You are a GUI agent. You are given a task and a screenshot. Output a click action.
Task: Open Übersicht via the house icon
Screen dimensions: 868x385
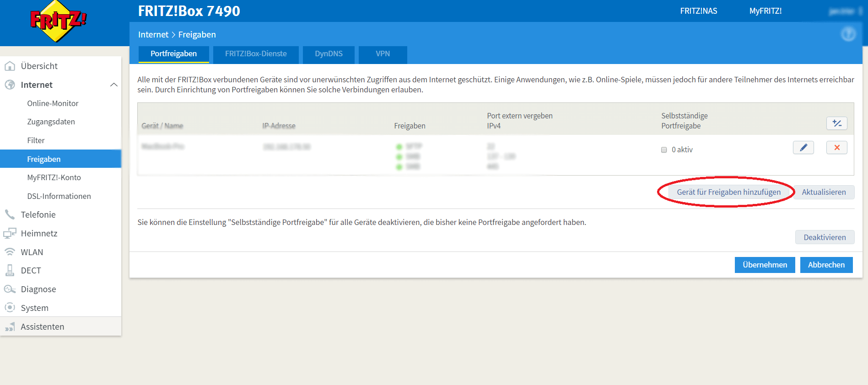pos(10,66)
